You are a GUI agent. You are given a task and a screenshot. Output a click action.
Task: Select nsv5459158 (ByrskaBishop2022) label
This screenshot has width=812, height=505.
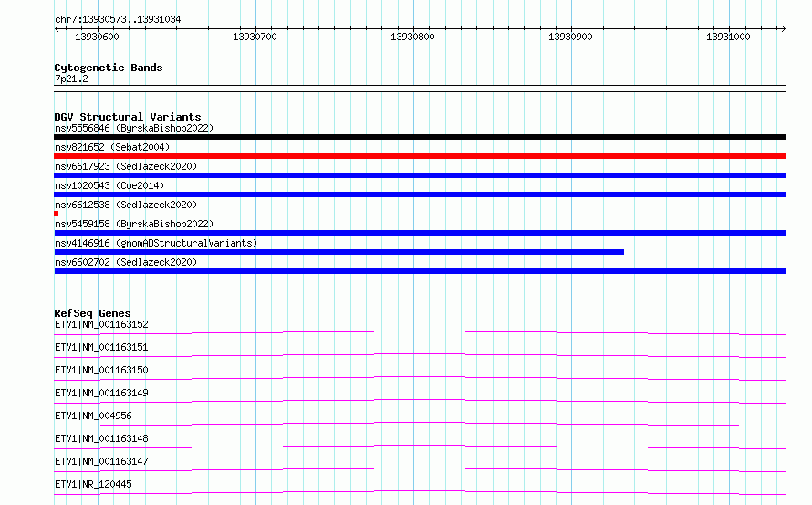(x=134, y=224)
